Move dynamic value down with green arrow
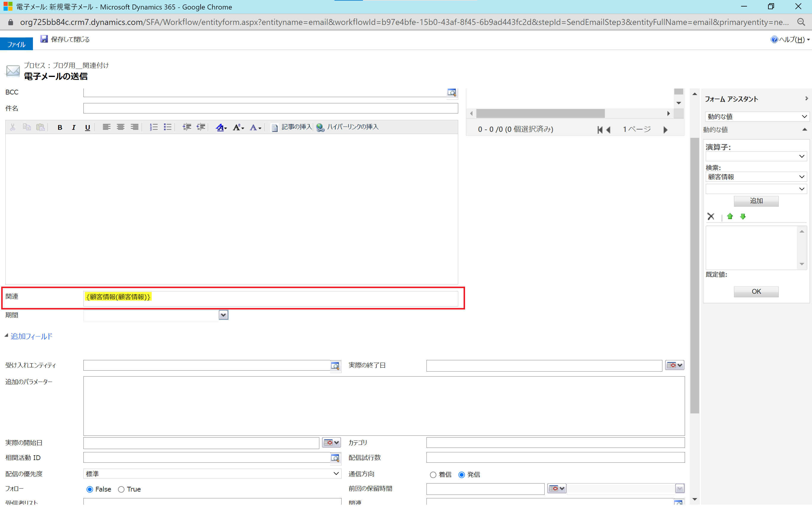Image resolution: width=812 pixels, height=515 pixels. tap(743, 216)
